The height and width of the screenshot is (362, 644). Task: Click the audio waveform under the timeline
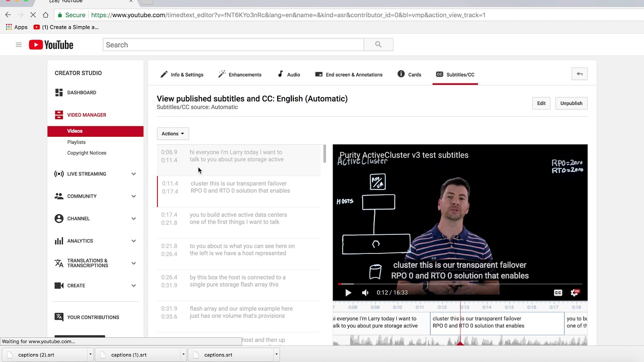click(460, 340)
